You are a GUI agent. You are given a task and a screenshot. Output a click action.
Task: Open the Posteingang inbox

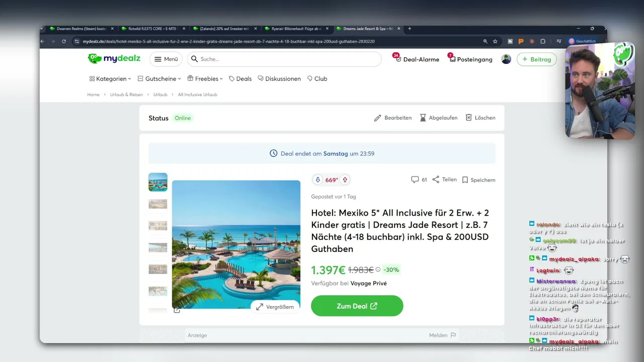pyautogui.click(x=470, y=59)
